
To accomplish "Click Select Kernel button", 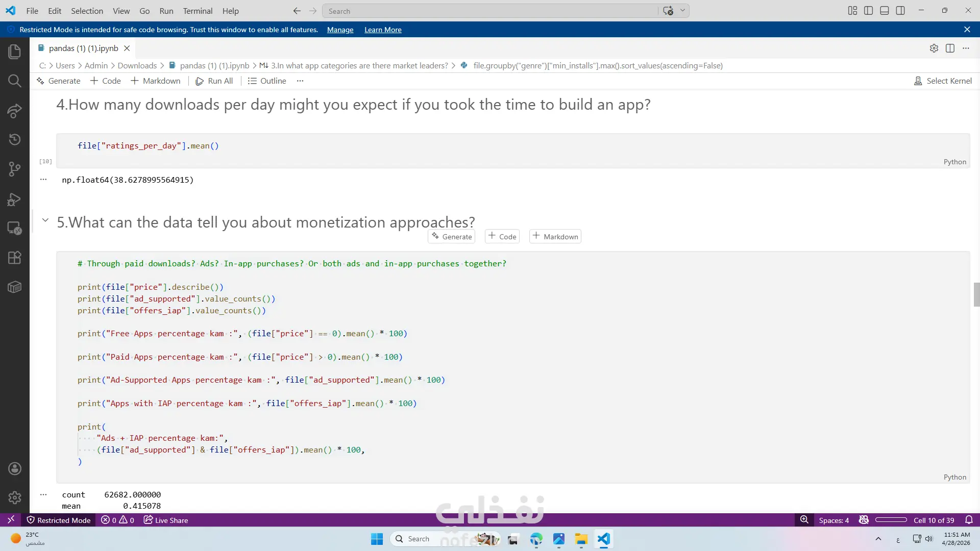I will pos(943,81).
